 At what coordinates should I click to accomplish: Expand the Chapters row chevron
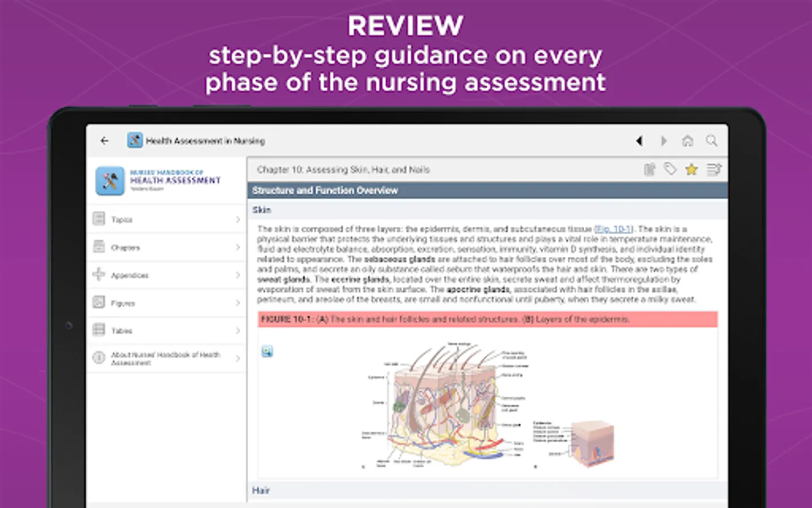coord(237,247)
